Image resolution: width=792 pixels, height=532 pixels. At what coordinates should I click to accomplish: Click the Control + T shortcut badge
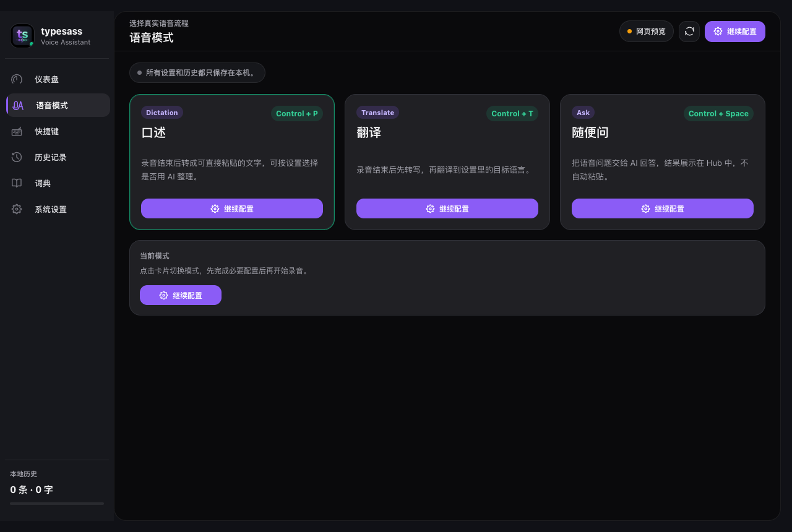click(512, 113)
